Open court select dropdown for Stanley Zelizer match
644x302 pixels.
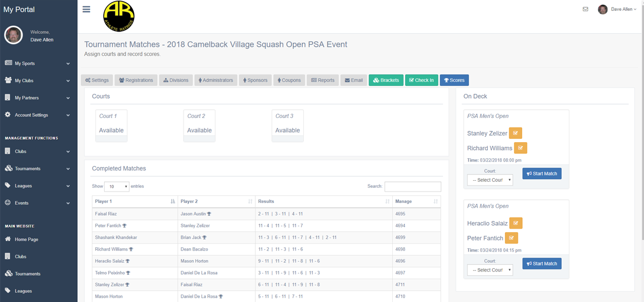[490, 180]
